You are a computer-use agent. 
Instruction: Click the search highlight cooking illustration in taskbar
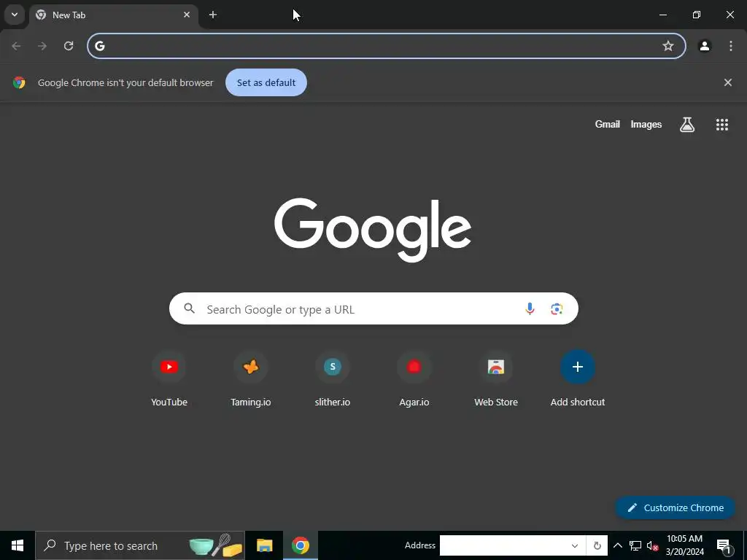(216, 545)
